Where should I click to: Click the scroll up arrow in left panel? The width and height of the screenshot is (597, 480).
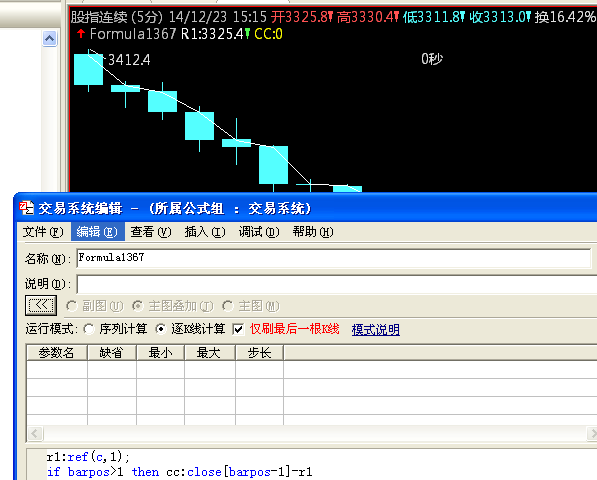point(49,38)
